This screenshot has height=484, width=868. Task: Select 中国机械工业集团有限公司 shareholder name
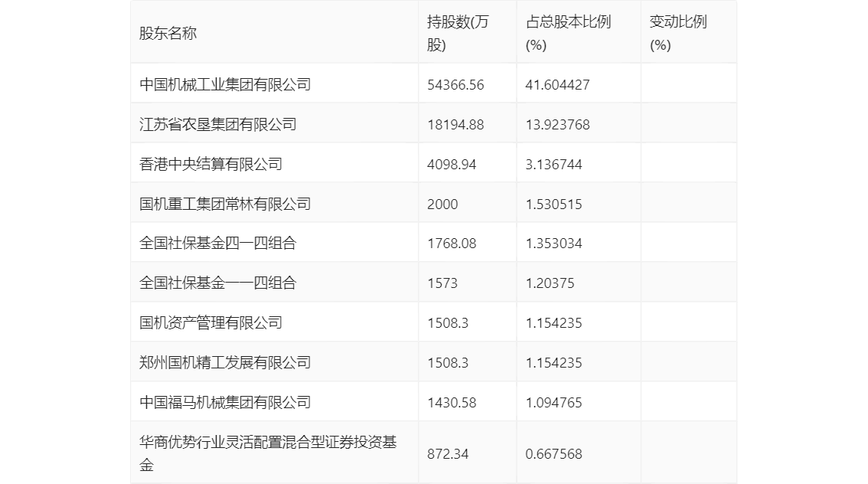click(225, 85)
